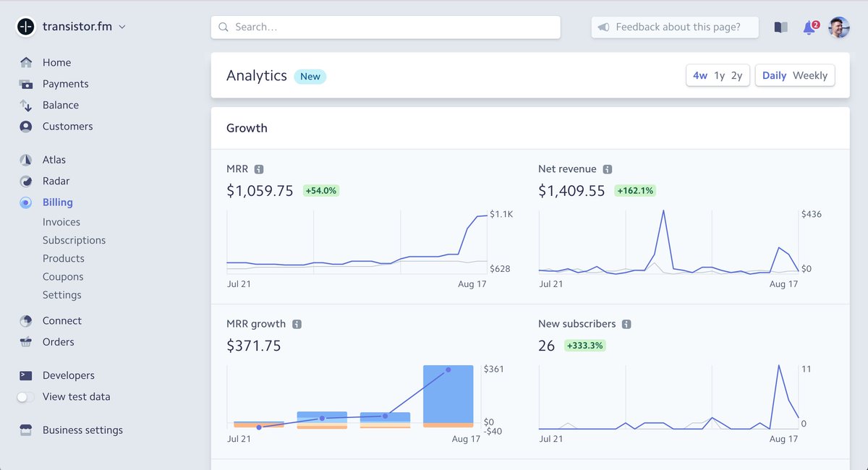Select the 1y time range
This screenshot has width=868, height=470.
pyautogui.click(x=719, y=75)
